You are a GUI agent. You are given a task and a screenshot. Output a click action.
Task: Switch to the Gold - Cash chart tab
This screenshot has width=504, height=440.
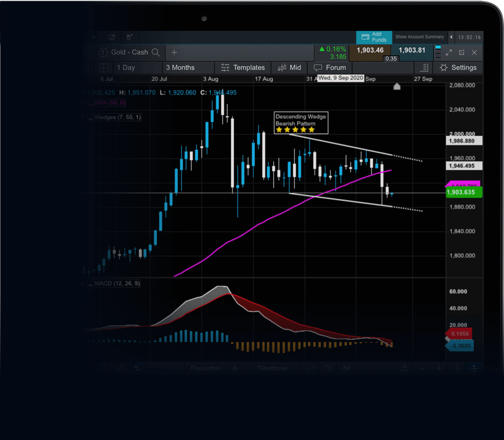pos(129,52)
